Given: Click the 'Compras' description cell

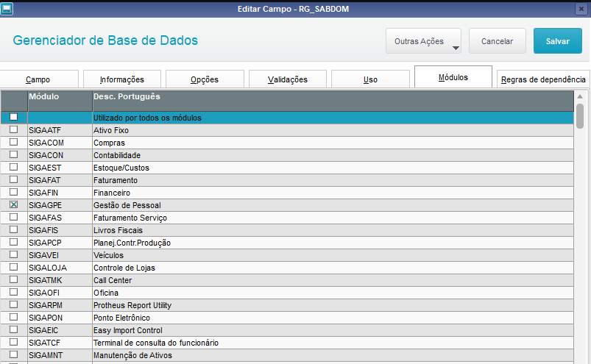Looking at the screenshot, I should coord(333,143).
